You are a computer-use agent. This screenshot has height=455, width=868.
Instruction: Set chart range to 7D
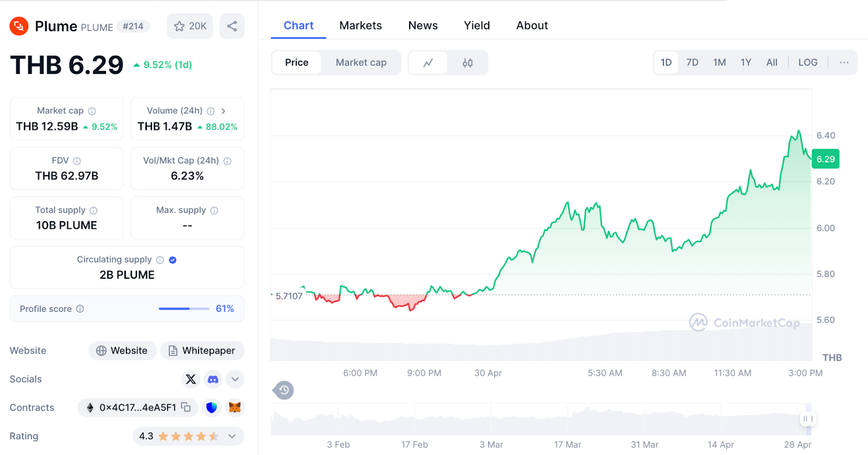click(x=692, y=62)
